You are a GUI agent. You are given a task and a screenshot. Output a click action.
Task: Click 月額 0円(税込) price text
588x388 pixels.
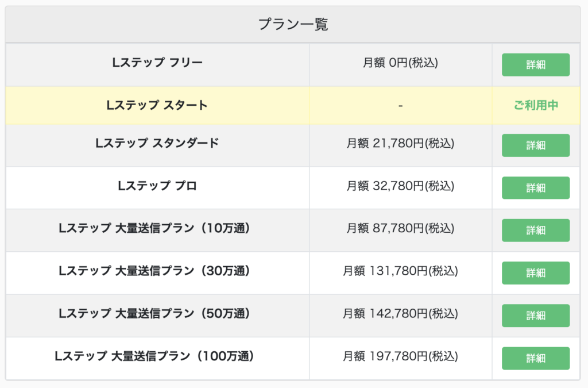click(x=400, y=63)
